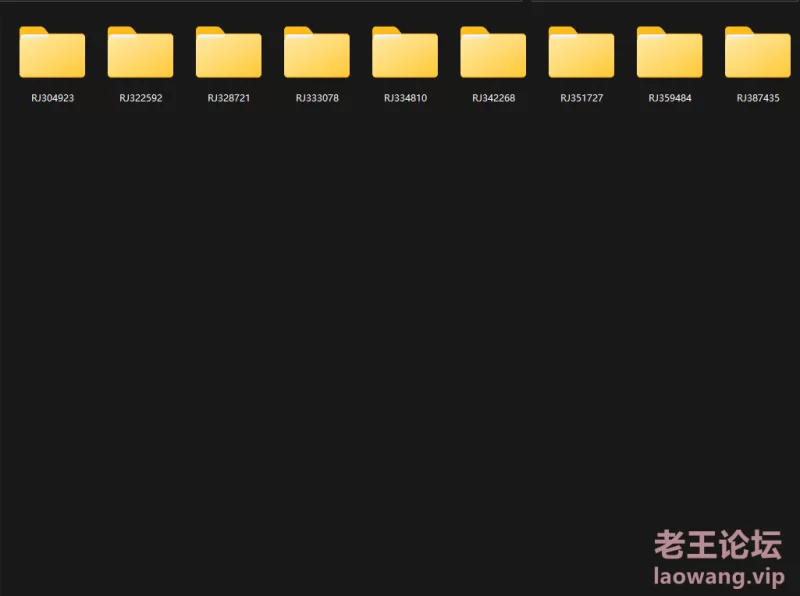Click the file name text RJ333078
This screenshot has height=596, width=800.
(317, 98)
